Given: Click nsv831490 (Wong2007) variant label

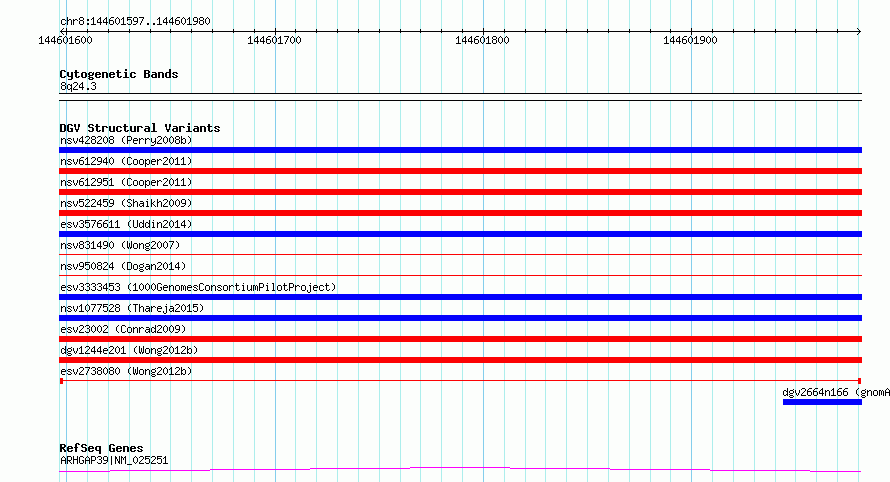Looking at the screenshot, I should point(120,245).
